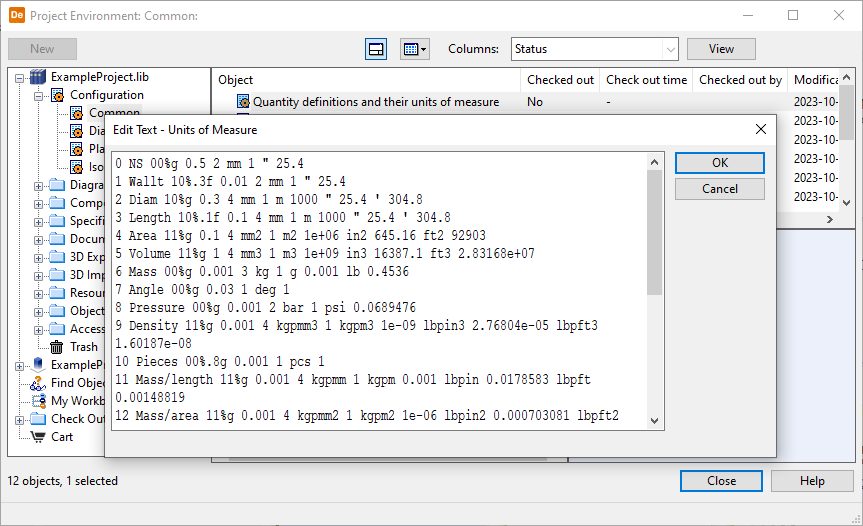
Task: Click the Trash bin icon
Action: [x=57, y=347]
